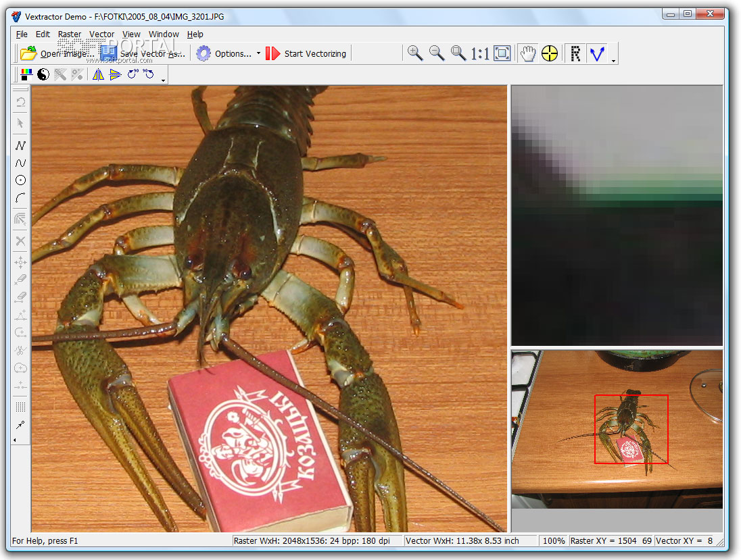Toggle raster layer visibility (R icon)

[575, 53]
